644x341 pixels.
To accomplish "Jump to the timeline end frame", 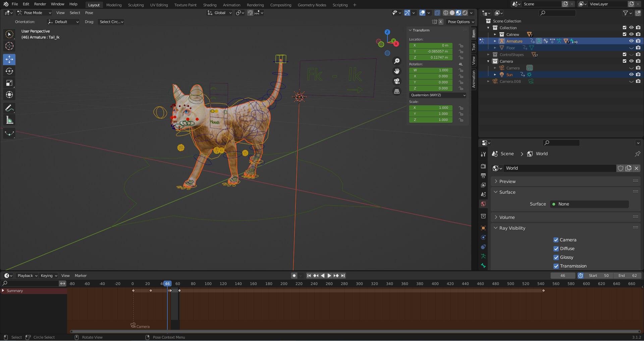I will pyautogui.click(x=343, y=276).
